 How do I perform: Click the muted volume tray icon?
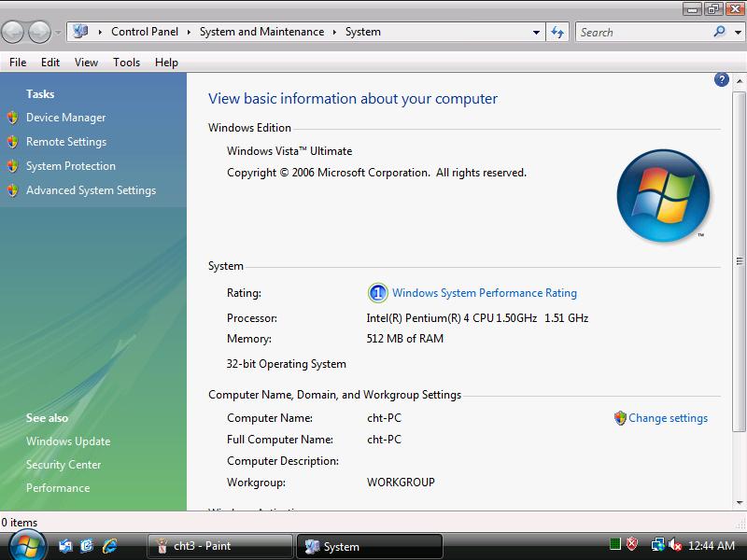pyautogui.click(x=675, y=545)
